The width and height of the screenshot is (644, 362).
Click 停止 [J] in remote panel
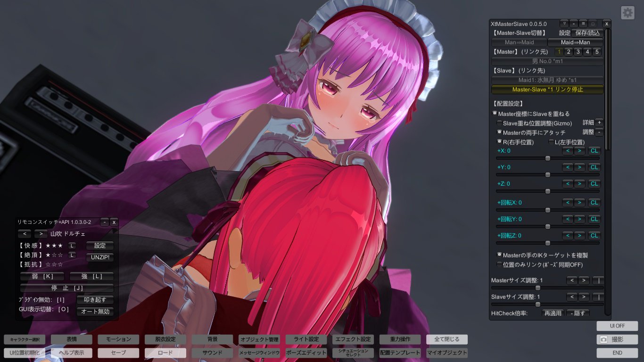67,288
